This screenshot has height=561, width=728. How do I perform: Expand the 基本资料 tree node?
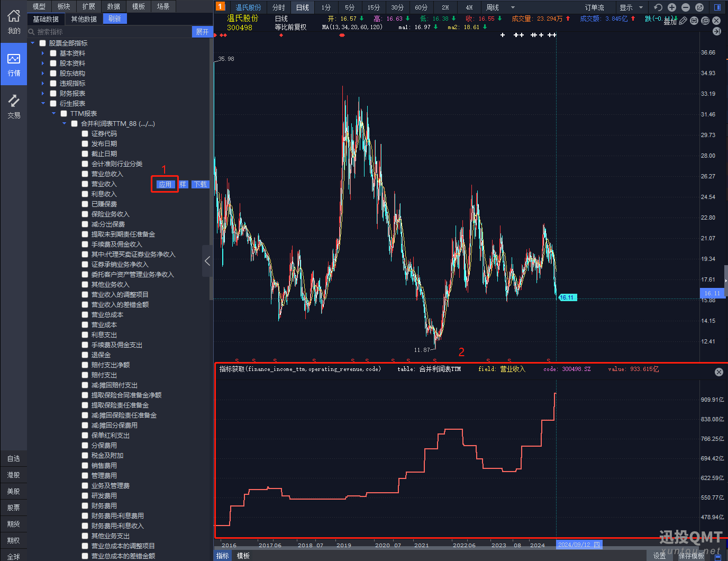(x=43, y=53)
